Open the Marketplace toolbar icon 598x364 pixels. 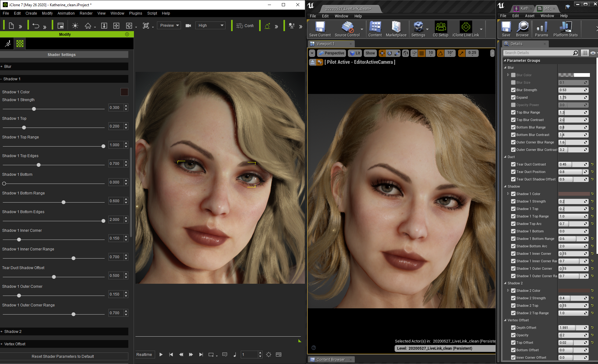tap(396, 27)
